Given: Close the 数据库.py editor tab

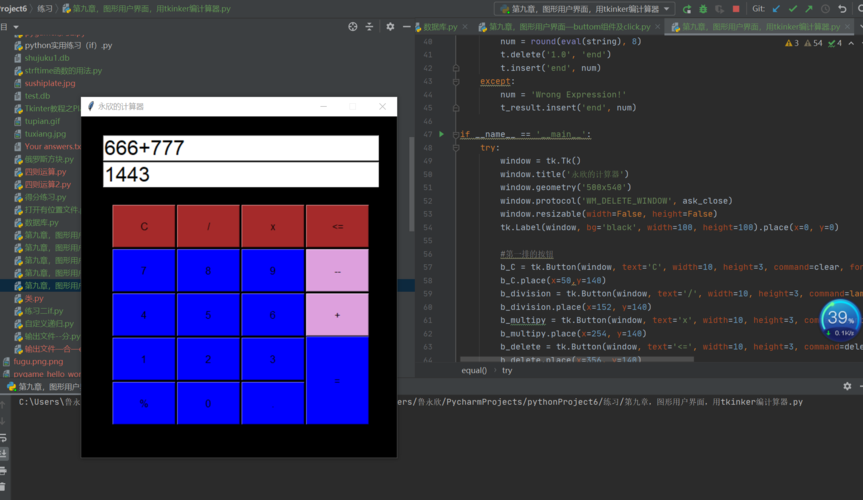Looking at the screenshot, I should click(x=465, y=26).
